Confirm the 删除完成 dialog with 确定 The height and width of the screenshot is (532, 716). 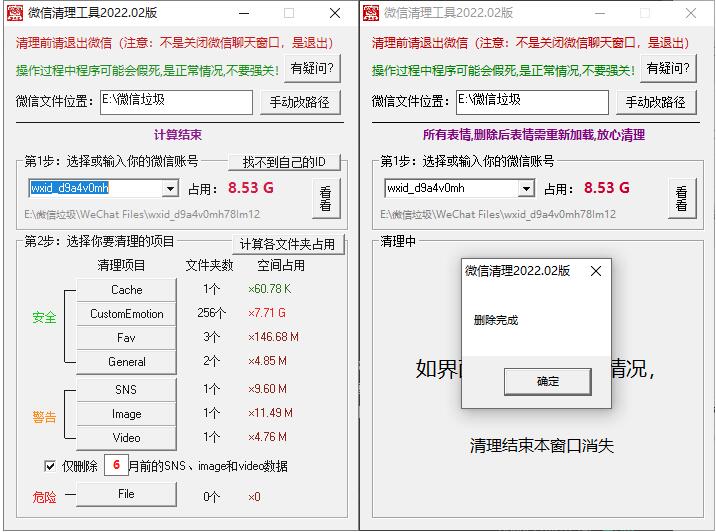[x=548, y=382]
